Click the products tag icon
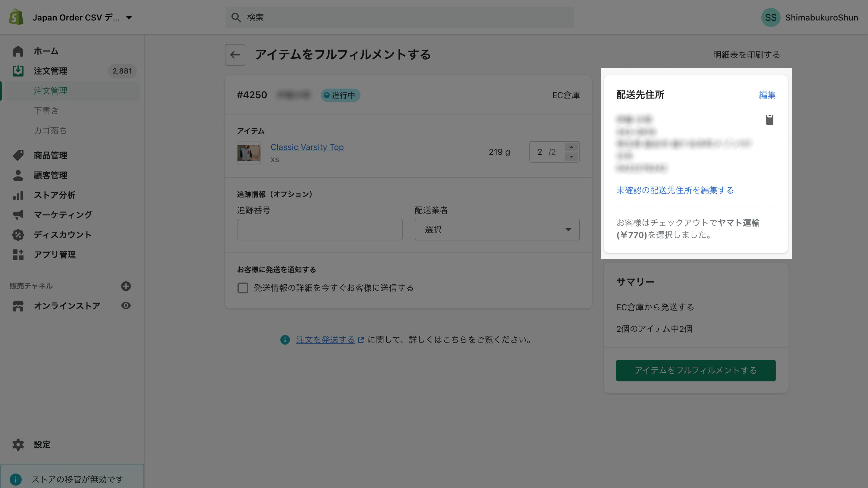This screenshot has height=488, width=868. [18, 155]
